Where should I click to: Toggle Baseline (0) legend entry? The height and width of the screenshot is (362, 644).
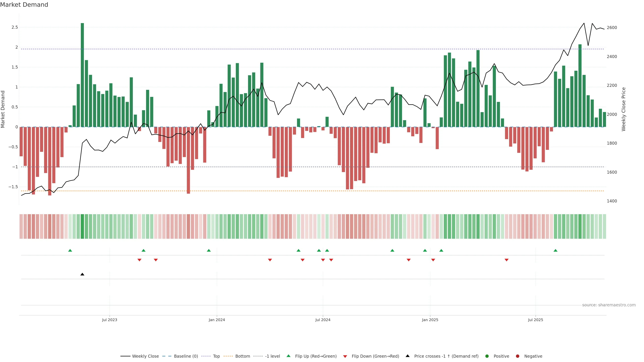[186, 356]
